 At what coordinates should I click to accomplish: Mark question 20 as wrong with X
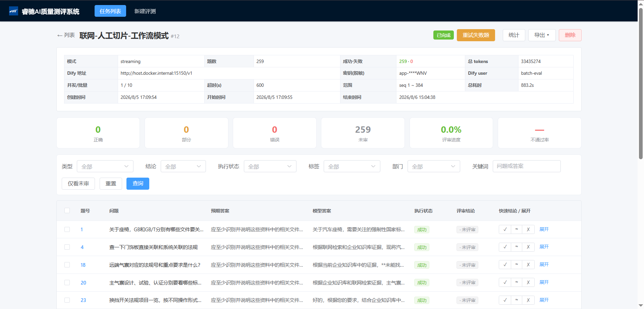coord(528,283)
